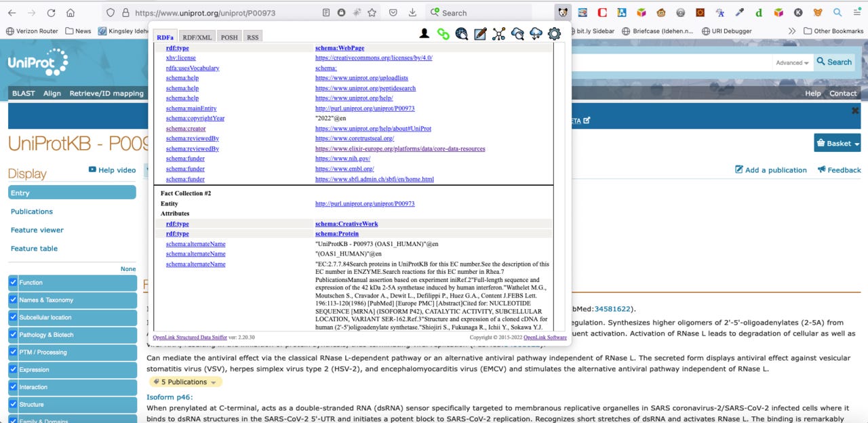Open the Firefox hamburger menu
Image resolution: width=868 pixels, height=423 pixels.
point(856,12)
